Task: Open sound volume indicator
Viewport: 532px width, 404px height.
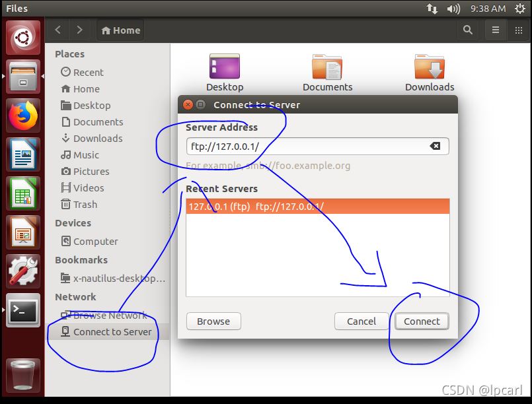Action: click(453, 9)
